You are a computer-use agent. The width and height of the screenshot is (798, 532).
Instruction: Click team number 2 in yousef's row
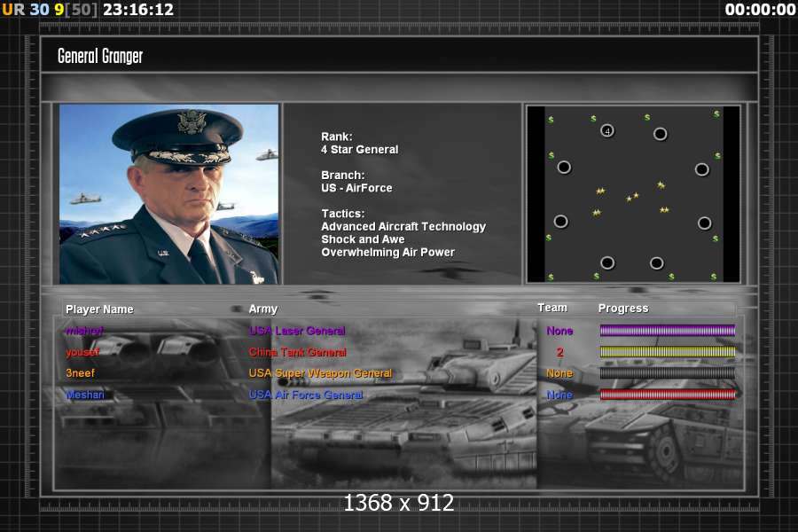point(559,352)
